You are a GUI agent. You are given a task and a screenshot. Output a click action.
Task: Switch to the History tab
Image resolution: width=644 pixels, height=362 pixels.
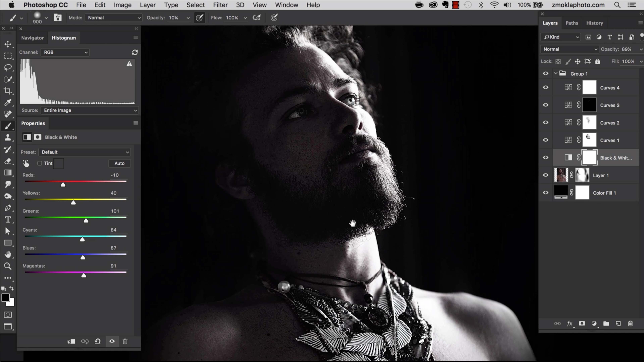pyautogui.click(x=595, y=23)
